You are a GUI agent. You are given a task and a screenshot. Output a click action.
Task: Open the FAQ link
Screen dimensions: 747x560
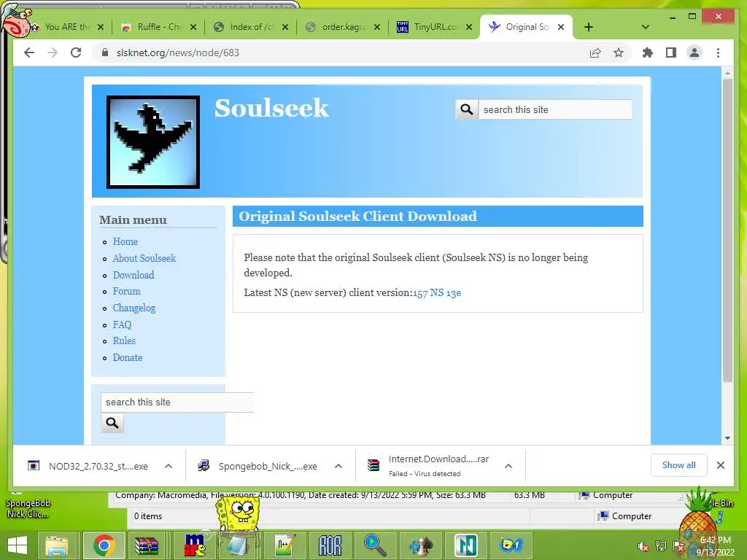pyautogui.click(x=122, y=324)
